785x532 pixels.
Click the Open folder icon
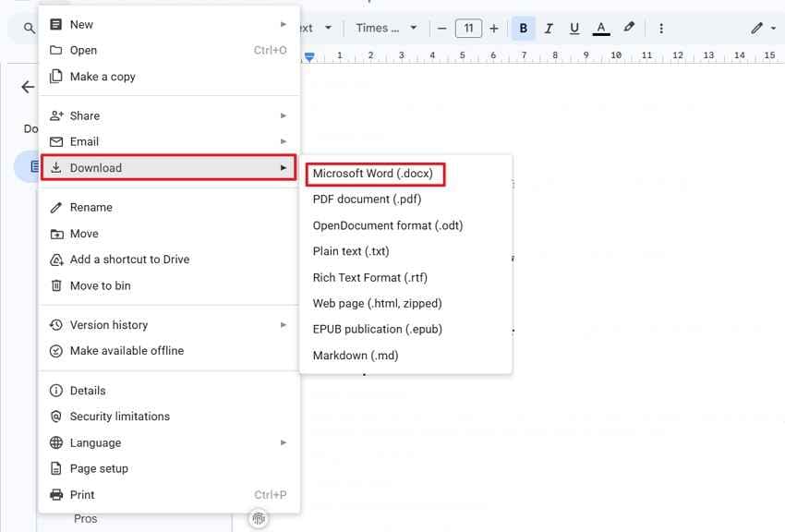(56, 50)
